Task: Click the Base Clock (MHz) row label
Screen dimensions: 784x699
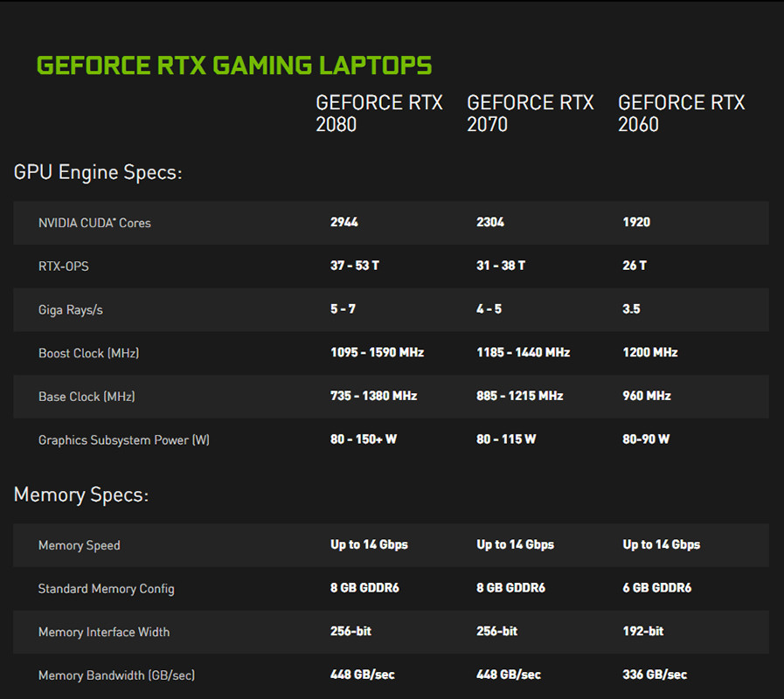Action: point(87,397)
